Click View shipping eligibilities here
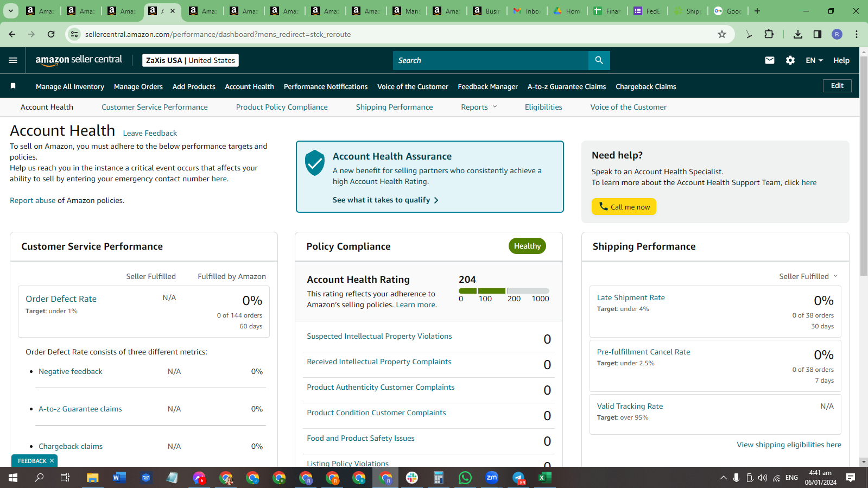The image size is (868, 488). point(789,445)
